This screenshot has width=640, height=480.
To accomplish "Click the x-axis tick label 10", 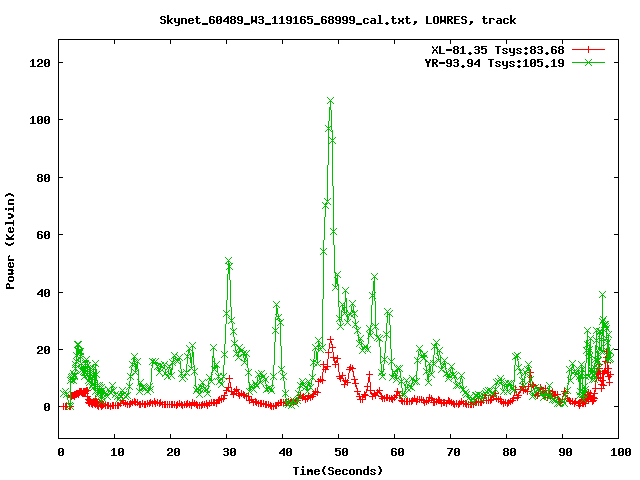I will click(117, 452).
